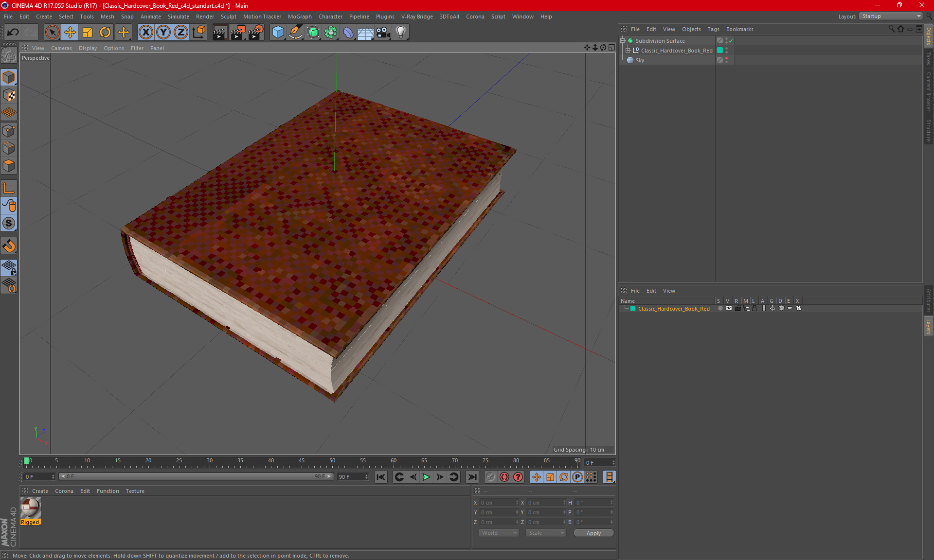Open the viewport Cameras menu
The image size is (934, 560).
click(x=61, y=48)
